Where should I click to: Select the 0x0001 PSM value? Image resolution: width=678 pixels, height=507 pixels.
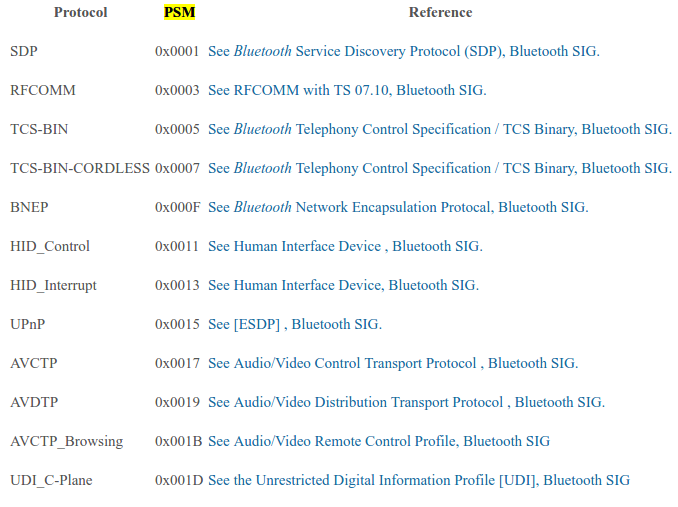pyautogui.click(x=177, y=51)
